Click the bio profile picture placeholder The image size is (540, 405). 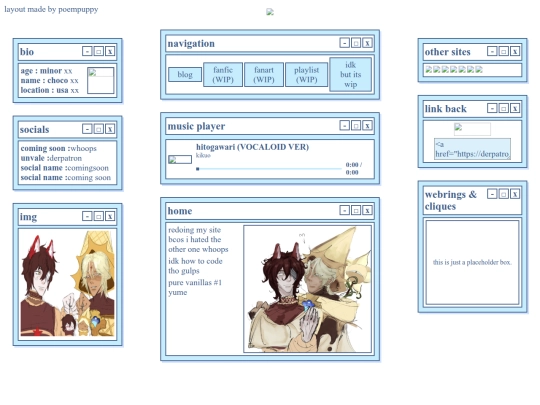click(101, 81)
